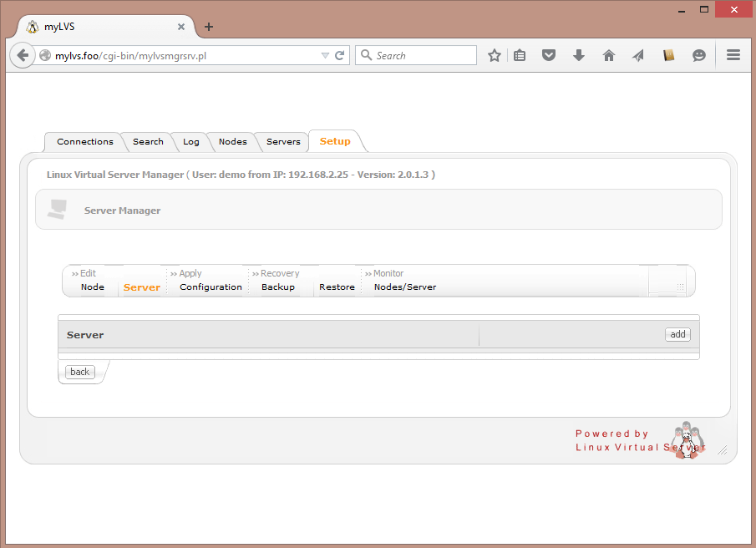Viewport: 756px width, 548px height.
Task: Open the bookmarks list icon
Action: point(520,56)
